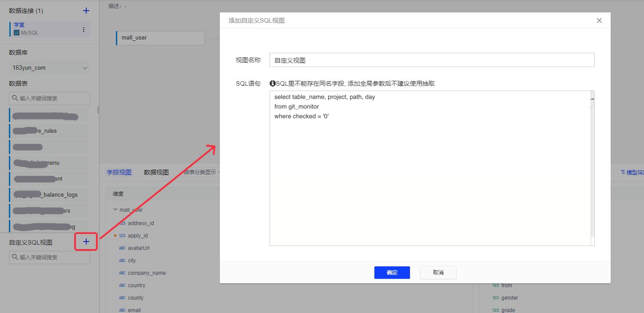Click the ABC text type icon beside email

point(122,310)
